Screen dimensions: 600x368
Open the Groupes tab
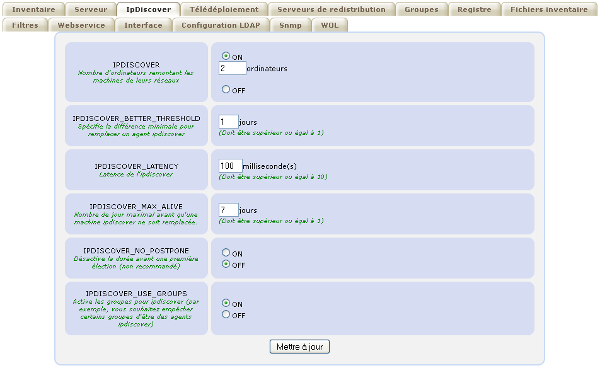(x=421, y=10)
